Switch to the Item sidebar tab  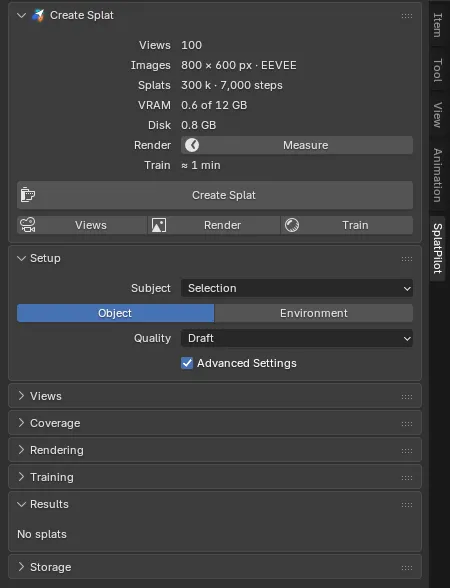[x=437, y=25]
